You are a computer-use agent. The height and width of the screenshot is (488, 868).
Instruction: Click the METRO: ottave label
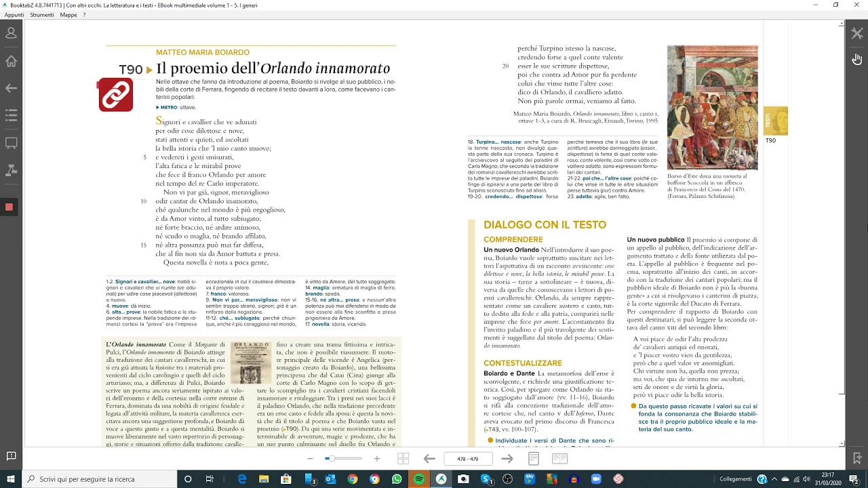176,107
